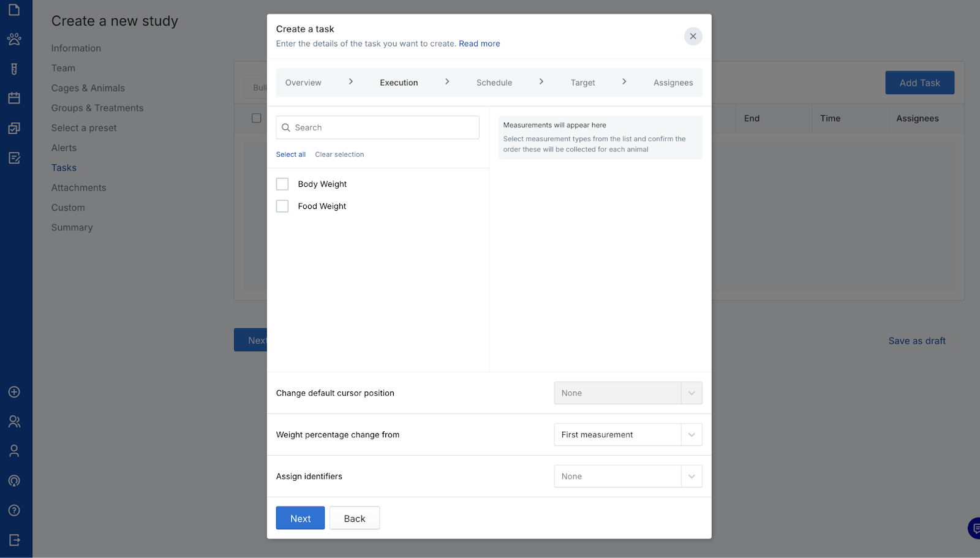Open the multi-user team icon in sidebar
Image resolution: width=980 pixels, height=558 pixels.
(14, 421)
